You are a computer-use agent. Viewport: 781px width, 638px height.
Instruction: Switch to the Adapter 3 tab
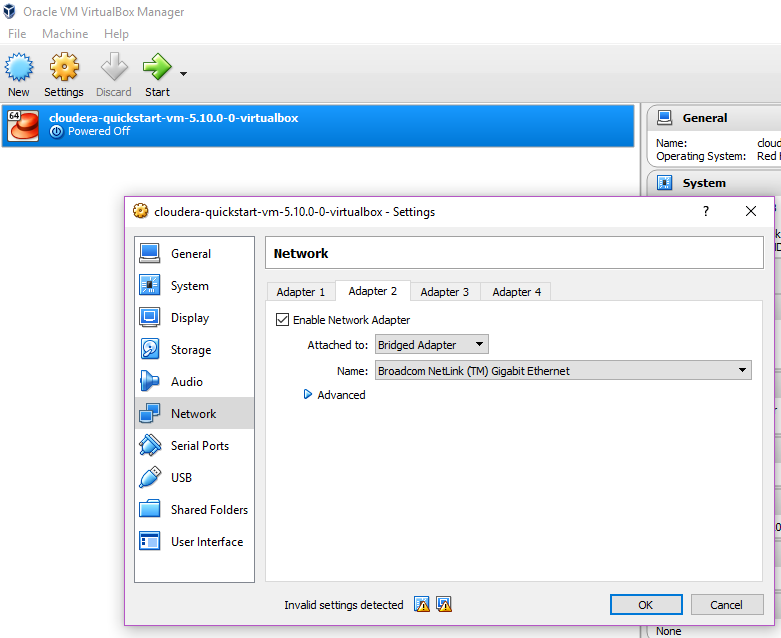tap(445, 292)
